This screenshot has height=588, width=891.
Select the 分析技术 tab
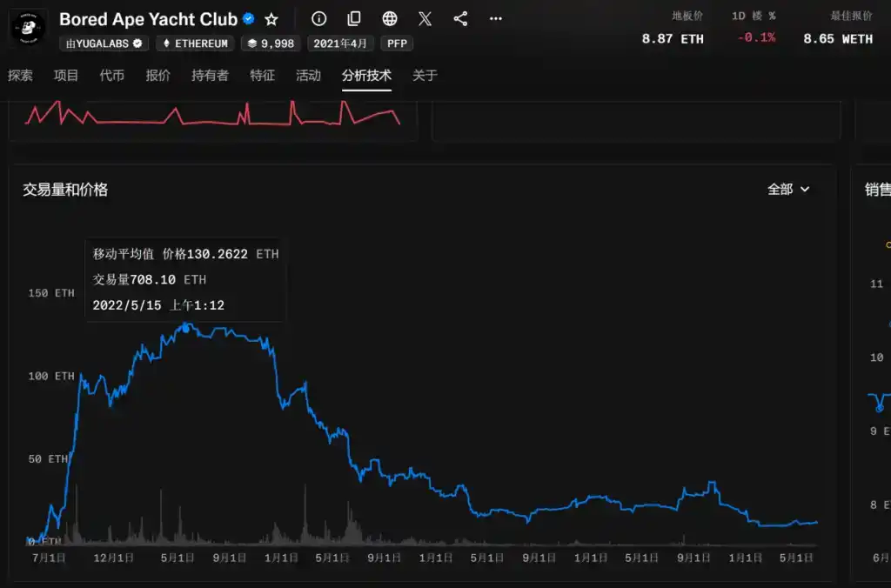tap(366, 76)
